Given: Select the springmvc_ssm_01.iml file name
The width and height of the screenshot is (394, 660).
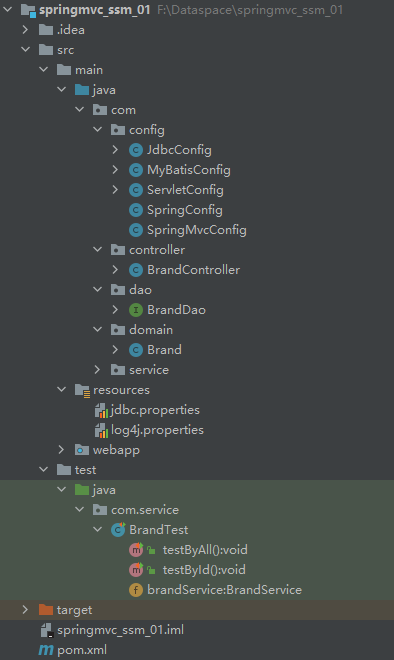Looking at the screenshot, I should point(120,630).
